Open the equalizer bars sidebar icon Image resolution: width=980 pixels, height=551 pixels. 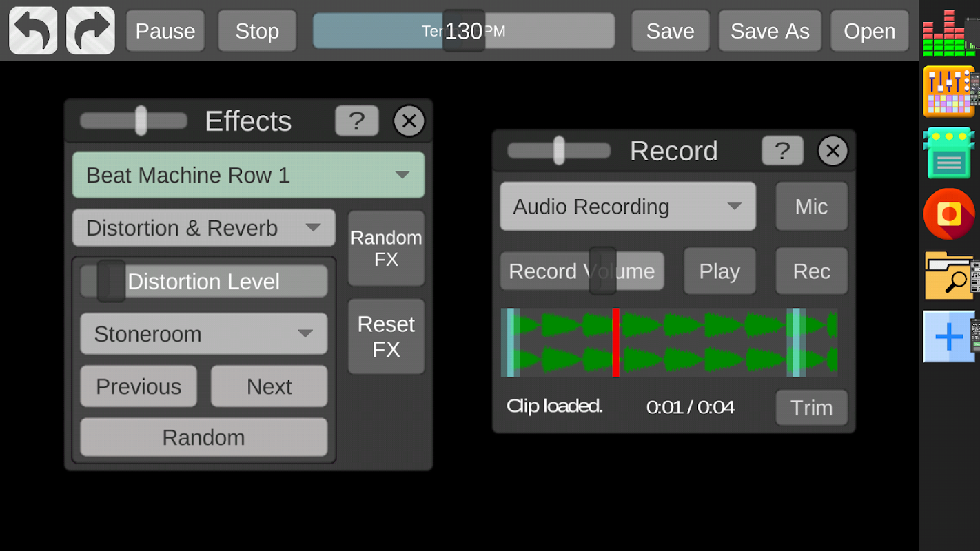(x=950, y=32)
